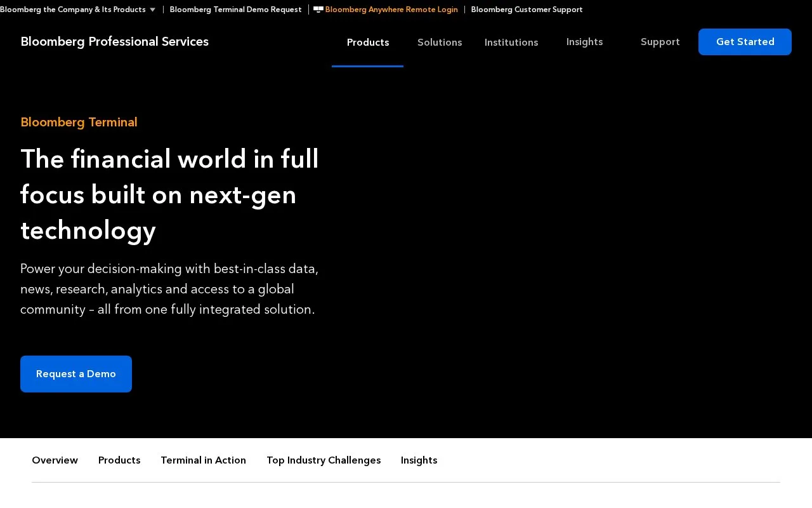Open the Institutions navigation menu
This screenshot has height=508, width=812.
(511, 43)
